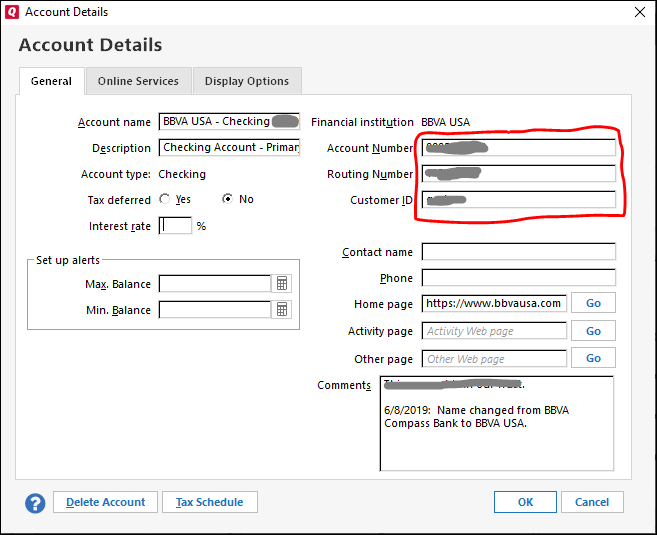Click Go next to Other page
Screen dimensions: 657x535
pos(593,358)
